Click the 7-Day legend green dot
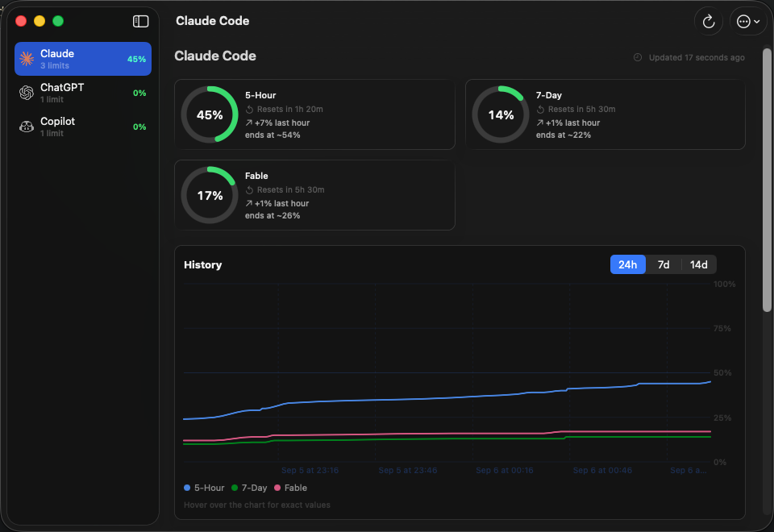Screen dimensions: 774x532 pos(235,488)
